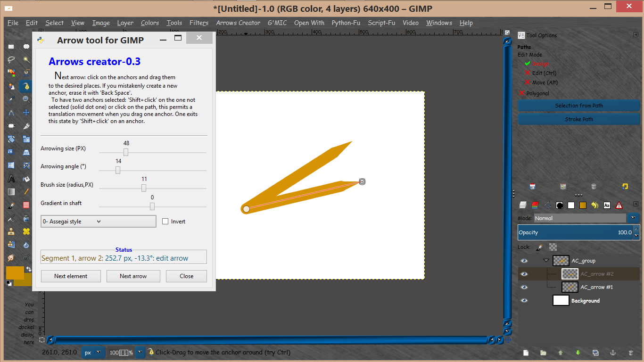Screen dimensions: 644x362
Task: Select the Move tool
Action: [x=26, y=113]
